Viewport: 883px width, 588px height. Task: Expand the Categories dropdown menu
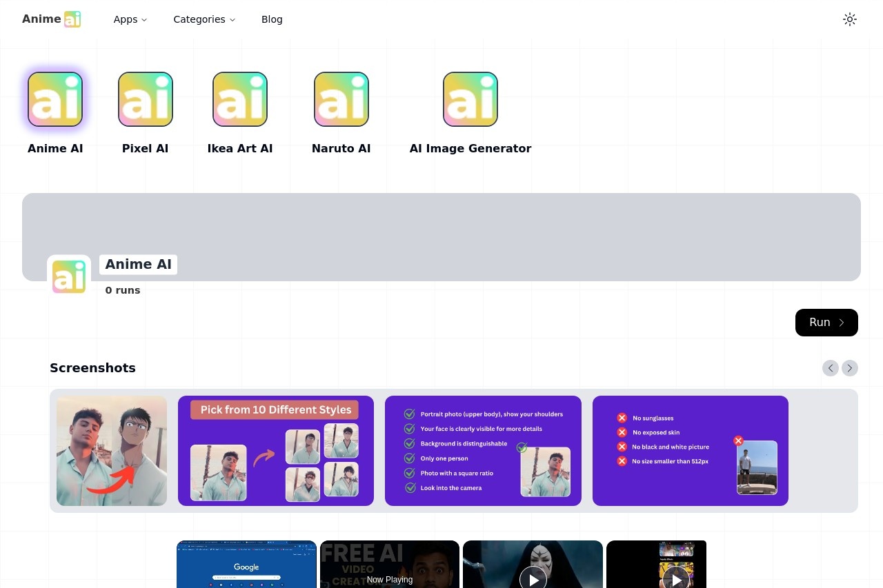point(204,19)
